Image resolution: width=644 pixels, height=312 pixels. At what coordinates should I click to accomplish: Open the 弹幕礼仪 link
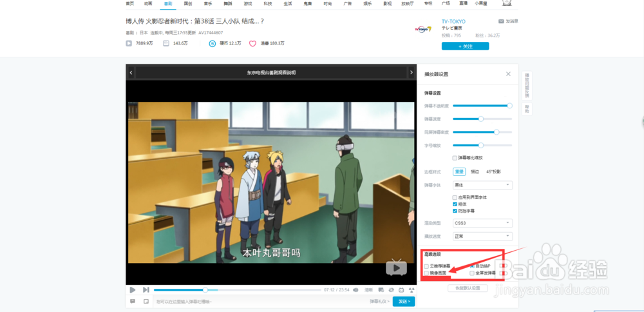(379, 301)
